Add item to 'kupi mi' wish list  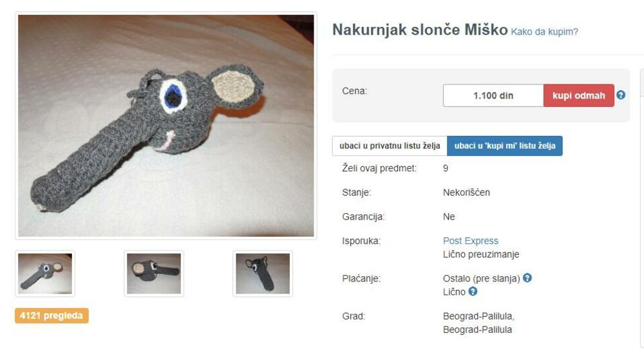point(505,146)
